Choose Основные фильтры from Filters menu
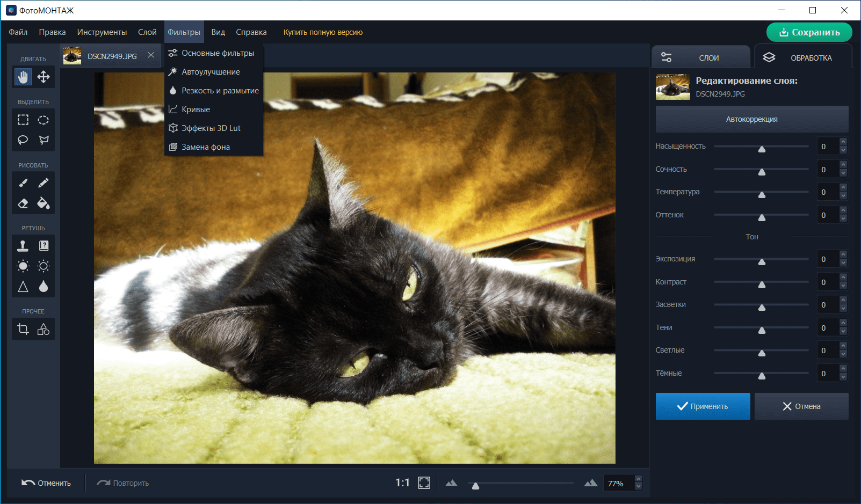Screen dimensions: 861x504 point(214,53)
